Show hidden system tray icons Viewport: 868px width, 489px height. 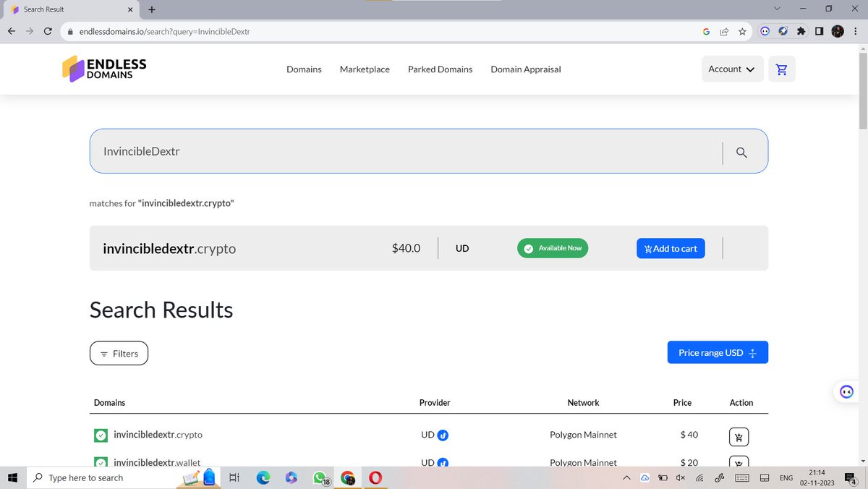click(x=626, y=477)
